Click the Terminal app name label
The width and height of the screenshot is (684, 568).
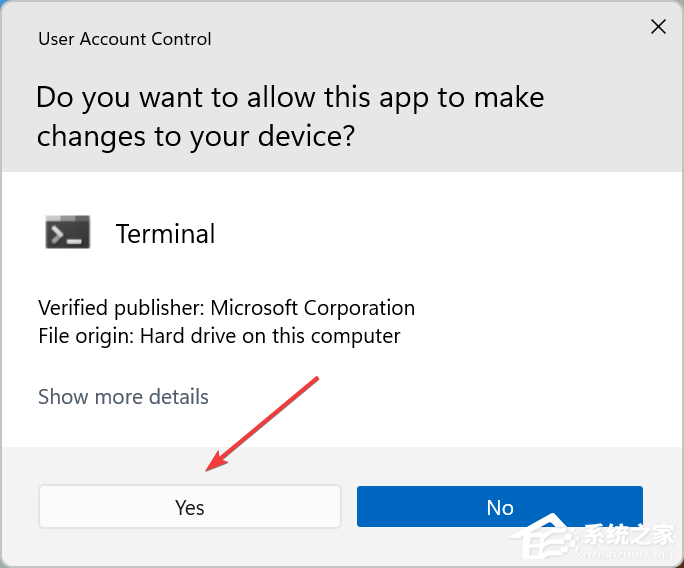(x=165, y=234)
